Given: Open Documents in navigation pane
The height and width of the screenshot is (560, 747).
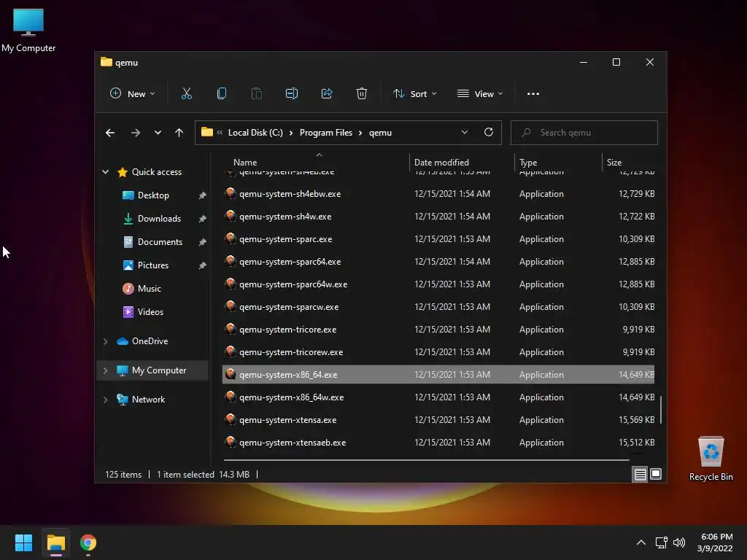Looking at the screenshot, I should pyautogui.click(x=160, y=242).
